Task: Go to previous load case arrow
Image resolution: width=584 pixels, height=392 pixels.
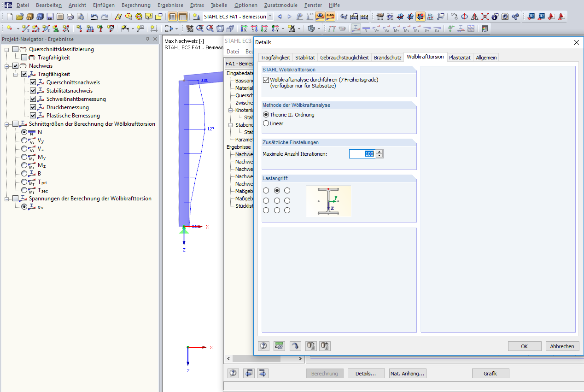Action: pyautogui.click(x=279, y=17)
